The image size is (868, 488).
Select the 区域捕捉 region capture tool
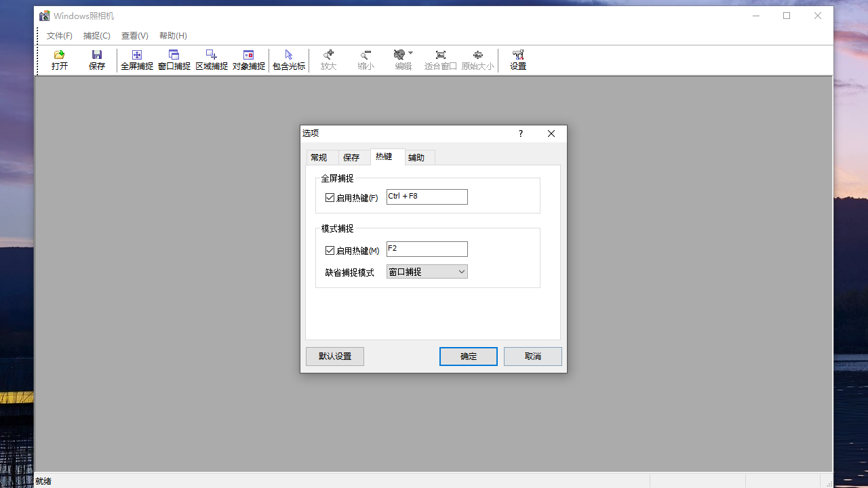[x=211, y=60]
